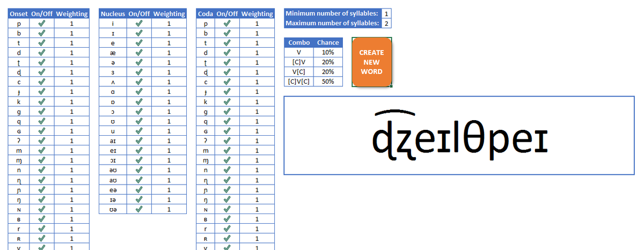Click the V[C] combo label cell
The image size is (644, 250).
point(299,72)
